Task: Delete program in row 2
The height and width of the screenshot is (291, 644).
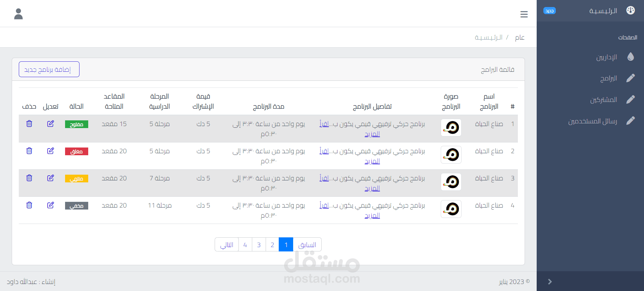Action: pyautogui.click(x=29, y=151)
